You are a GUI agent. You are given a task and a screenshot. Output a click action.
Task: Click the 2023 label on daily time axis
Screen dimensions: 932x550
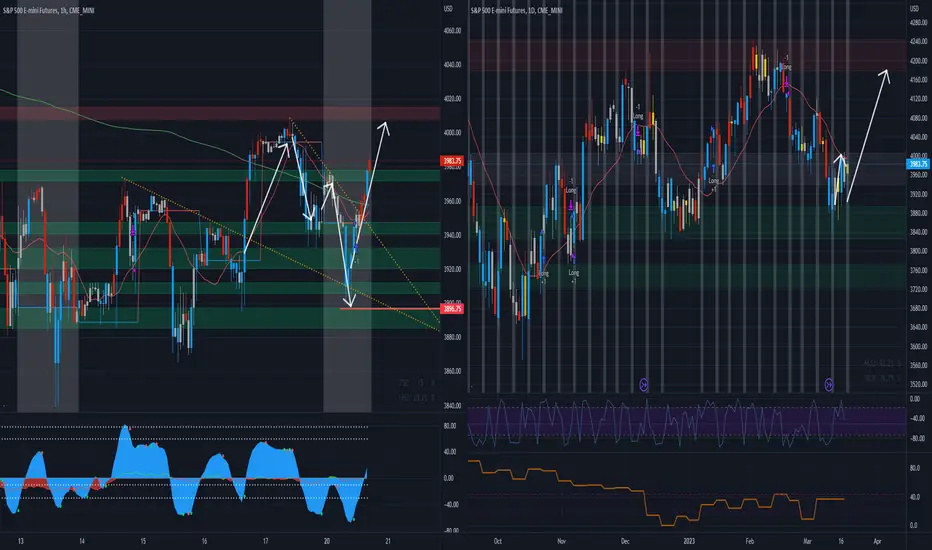pyautogui.click(x=689, y=541)
